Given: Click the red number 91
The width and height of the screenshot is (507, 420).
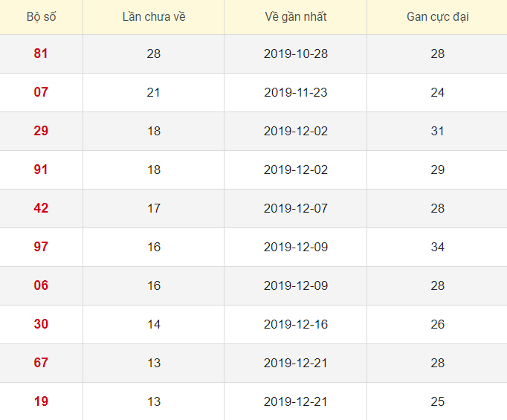Looking at the screenshot, I should [41, 169].
